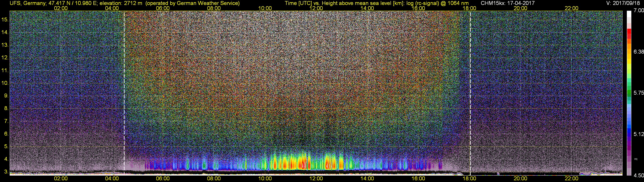Click the 12:00 label on the top time axis
The width and height of the screenshot is (644, 182).
click(x=316, y=8)
